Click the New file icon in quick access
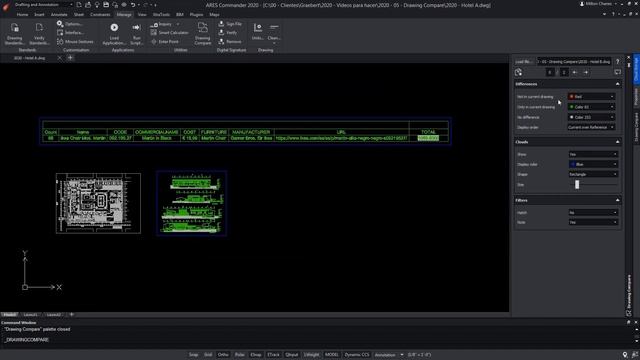Image resolution: width=640 pixels, height=360 pixels. pos(79,5)
